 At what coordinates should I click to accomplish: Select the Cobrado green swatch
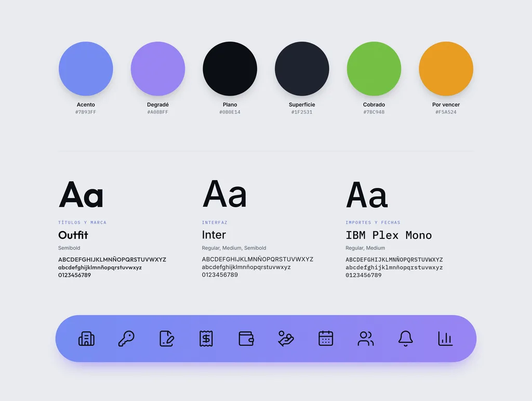pos(374,69)
